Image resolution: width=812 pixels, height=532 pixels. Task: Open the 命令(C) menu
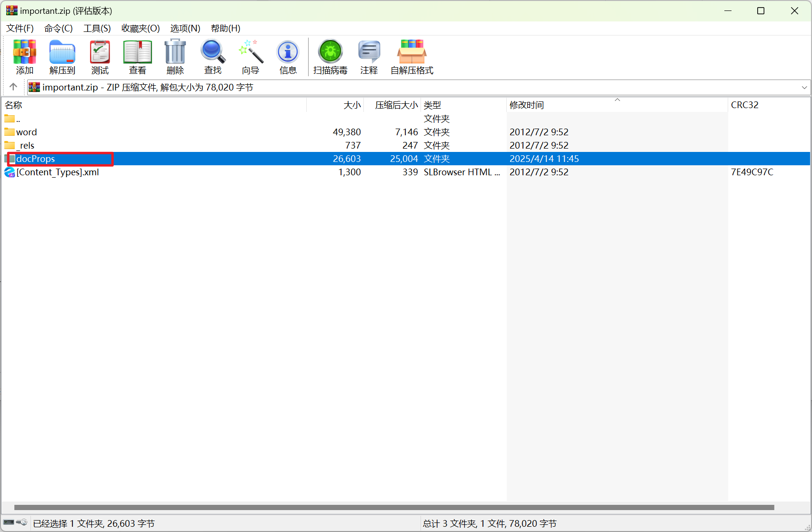coord(59,28)
